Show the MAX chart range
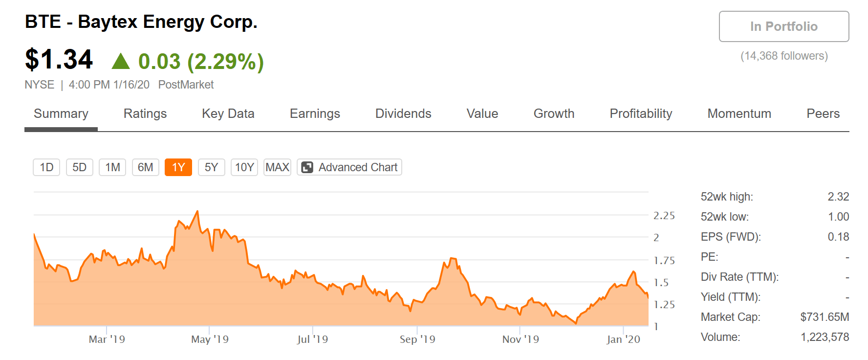Viewport: 868px width, 360px height. click(x=277, y=167)
